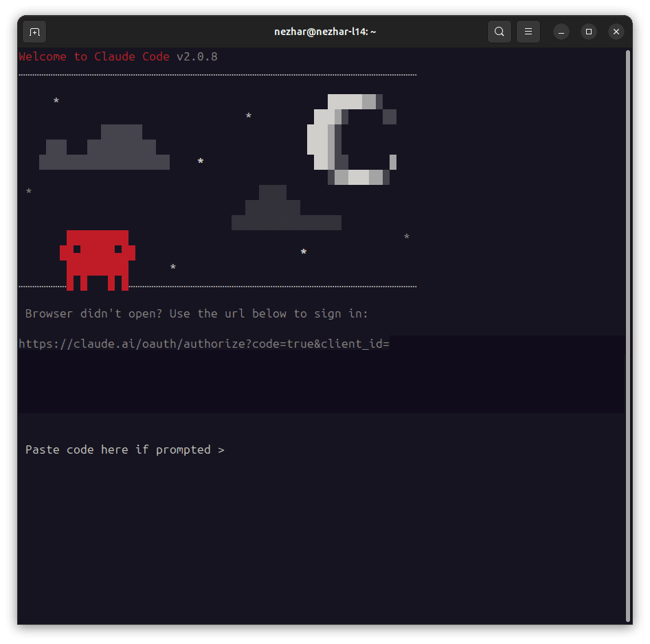Click the highlighted empty area below the URL
The image size is (650, 644).
(x=322, y=381)
